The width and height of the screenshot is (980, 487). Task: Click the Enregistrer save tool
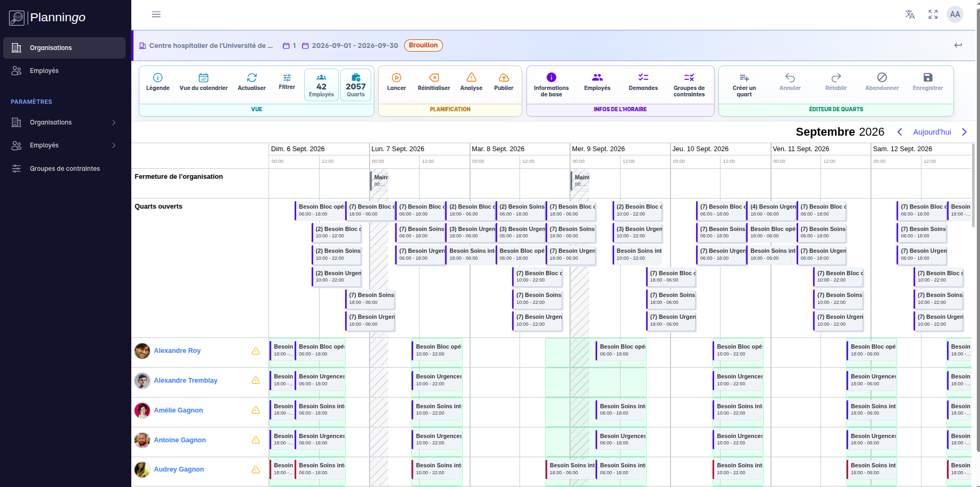(928, 82)
